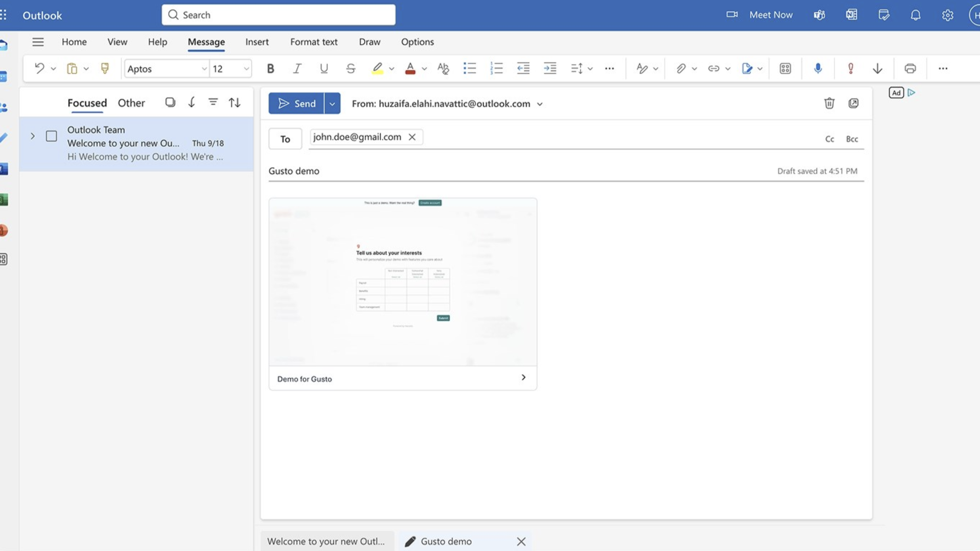Open the From address dropdown
980x551 pixels.
coord(540,104)
